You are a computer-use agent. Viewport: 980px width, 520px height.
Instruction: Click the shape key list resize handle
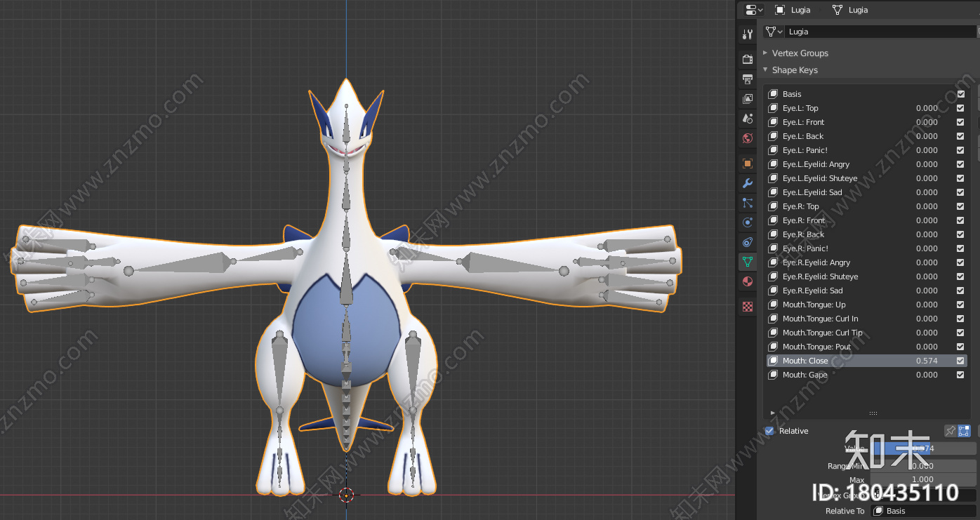(873, 413)
